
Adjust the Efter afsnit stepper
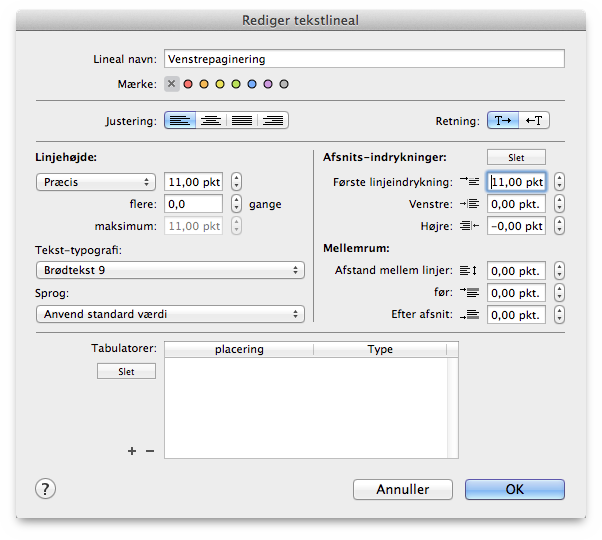click(559, 315)
